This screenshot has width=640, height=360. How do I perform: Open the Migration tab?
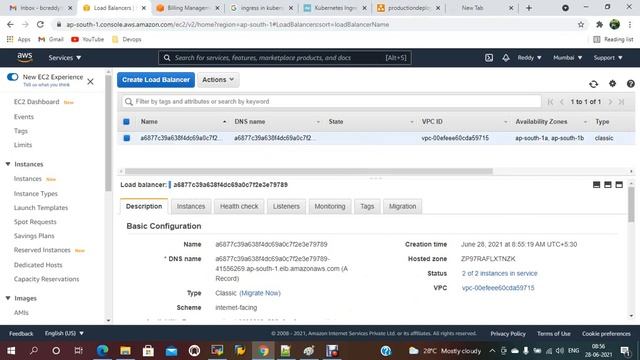tap(402, 206)
